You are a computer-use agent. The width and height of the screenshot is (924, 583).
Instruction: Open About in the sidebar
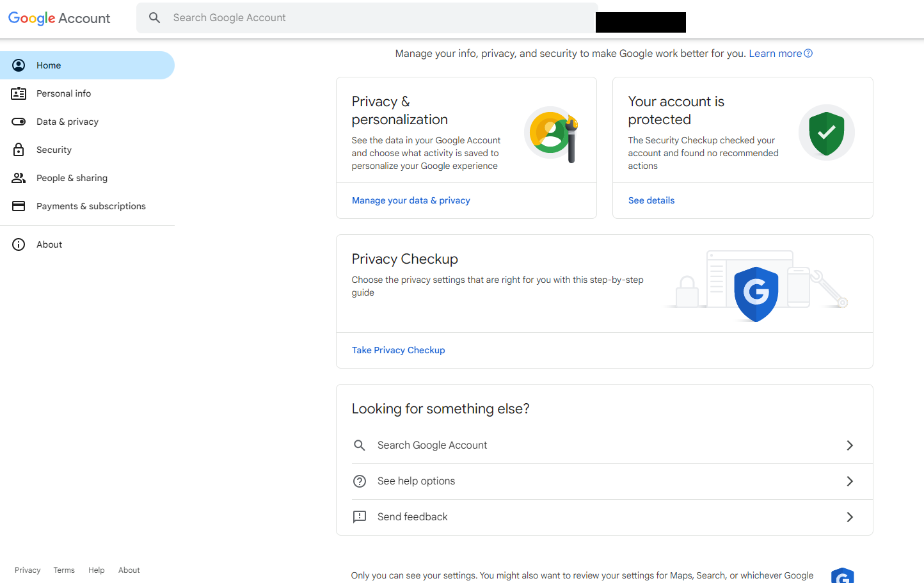tap(87, 244)
